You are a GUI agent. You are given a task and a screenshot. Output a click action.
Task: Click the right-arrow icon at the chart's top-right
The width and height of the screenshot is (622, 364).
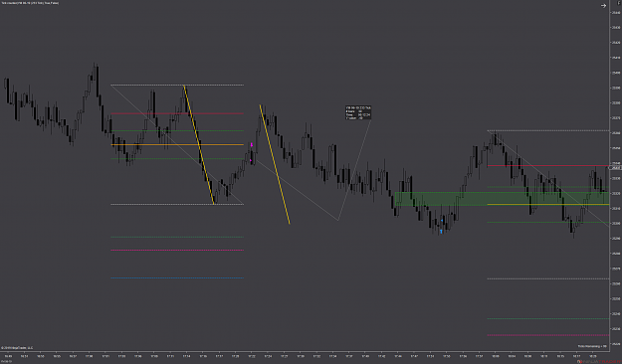[x=603, y=6]
